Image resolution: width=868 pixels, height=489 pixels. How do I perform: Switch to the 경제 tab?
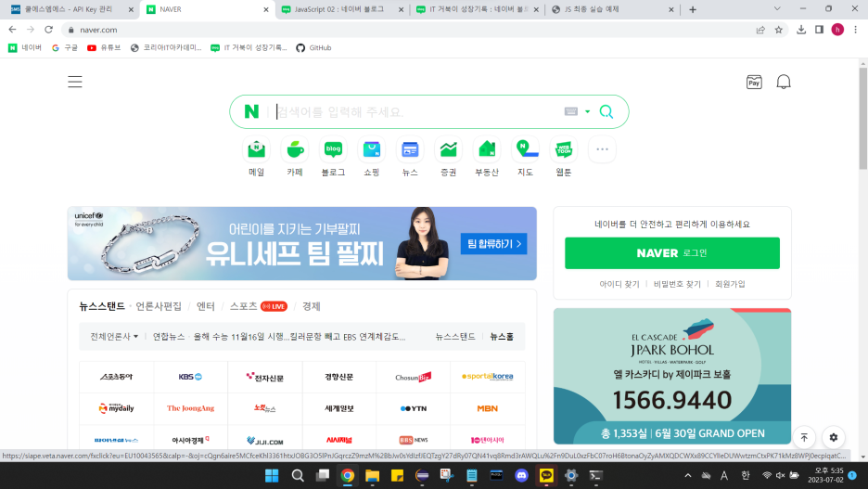tap(311, 306)
